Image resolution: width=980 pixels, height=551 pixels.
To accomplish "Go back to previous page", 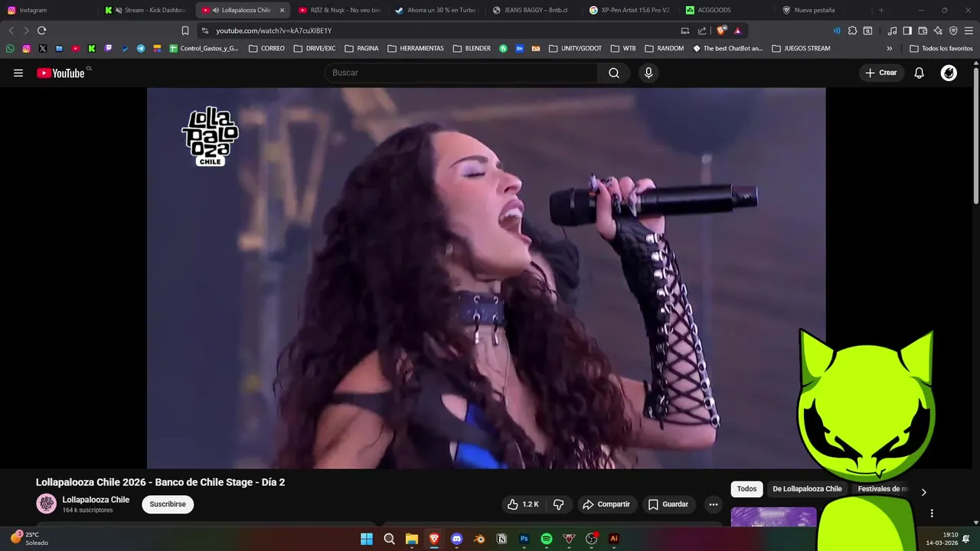I will coord(11,31).
